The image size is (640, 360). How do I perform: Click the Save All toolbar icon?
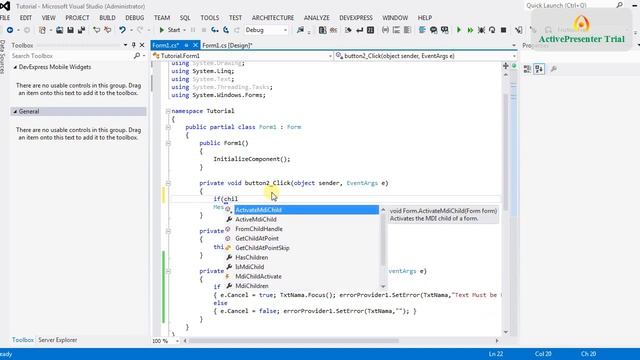click(82, 30)
